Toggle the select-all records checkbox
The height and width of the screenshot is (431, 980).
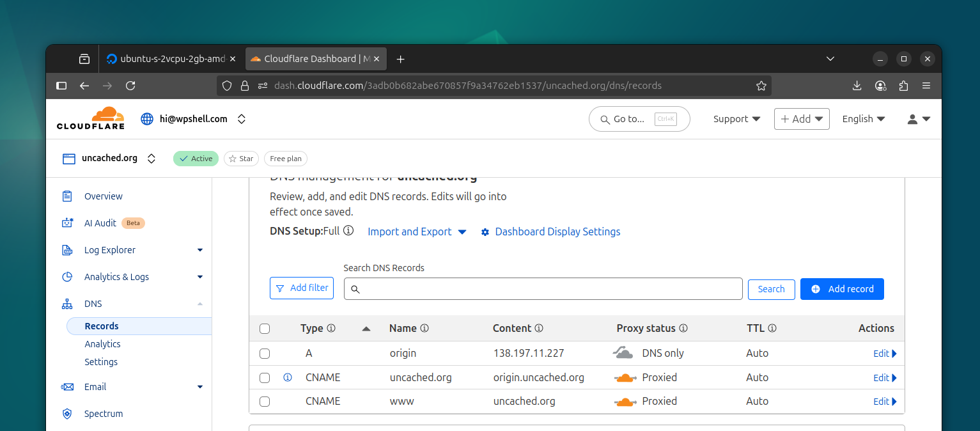265,329
